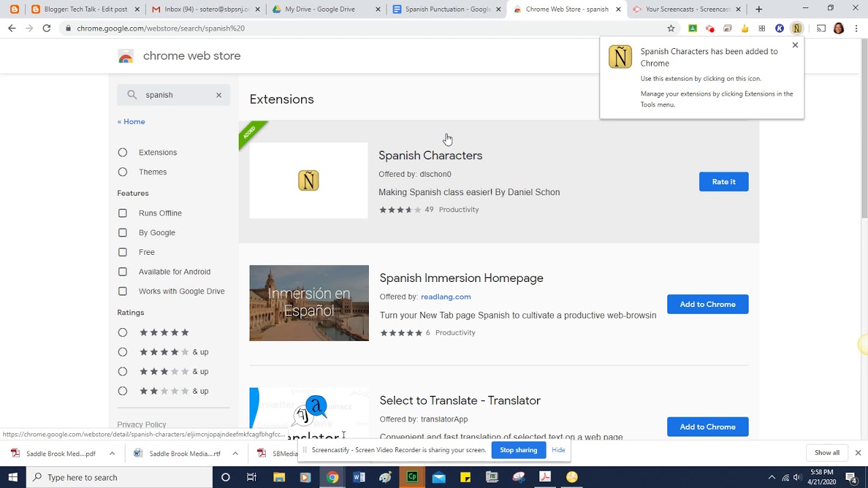Expand options for Saddle Brook Med pdf download

point(112,453)
